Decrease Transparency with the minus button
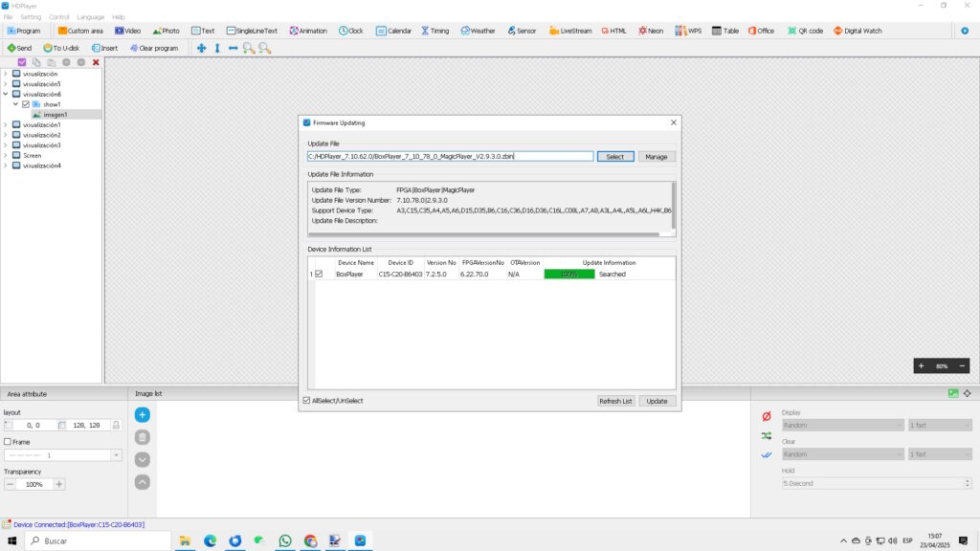The height and width of the screenshot is (551, 980). (x=10, y=484)
